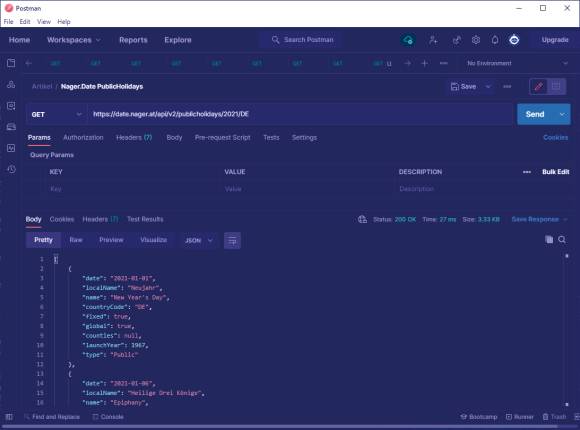Toggle line wrap button beside JSON

[x=232, y=241]
